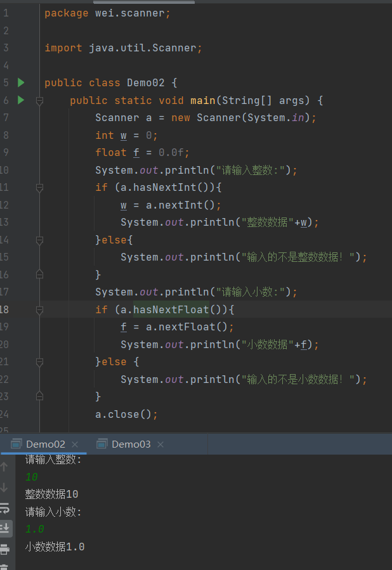
Task: Click the string "小数数据" in code
Action: [x=267, y=345]
